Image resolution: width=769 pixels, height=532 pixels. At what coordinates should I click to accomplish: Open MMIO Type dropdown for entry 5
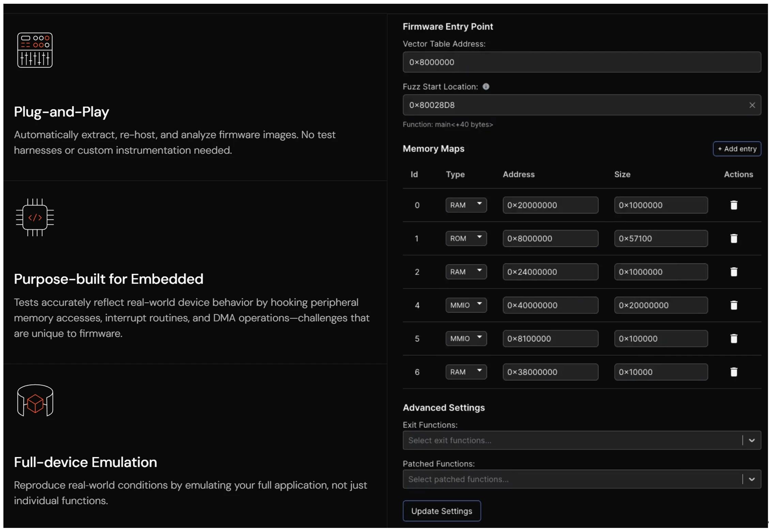(466, 338)
